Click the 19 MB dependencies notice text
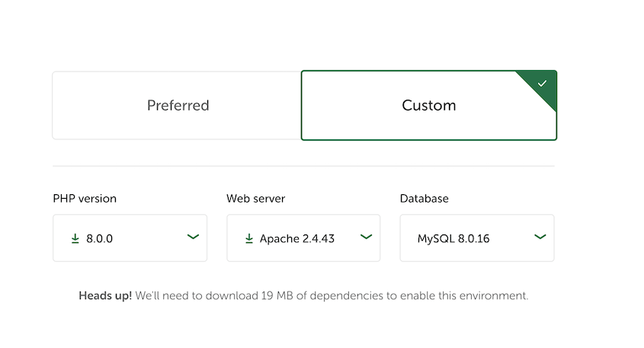 (303, 295)
